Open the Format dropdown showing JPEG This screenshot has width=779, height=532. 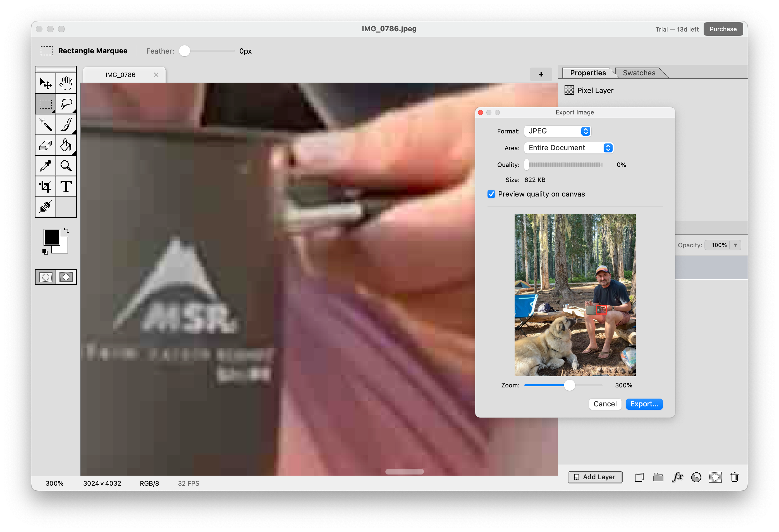coord(557,131)
